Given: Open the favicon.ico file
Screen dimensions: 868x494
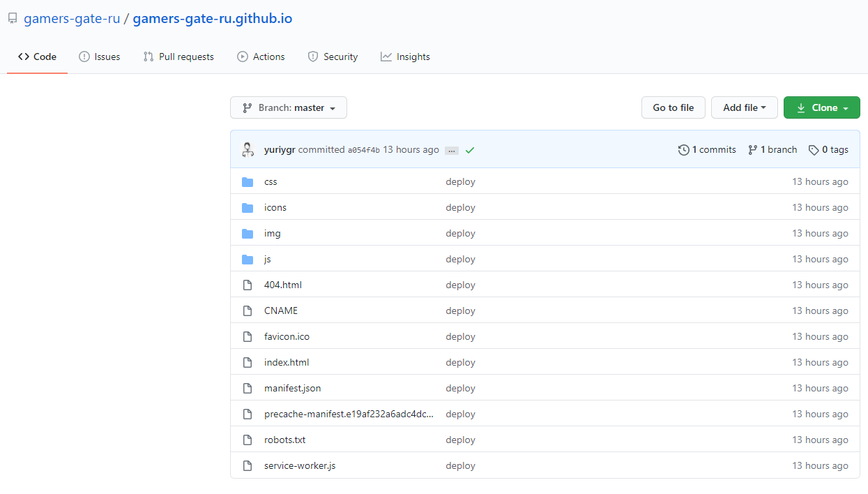Looking at the screenshot, I should 287,337.
